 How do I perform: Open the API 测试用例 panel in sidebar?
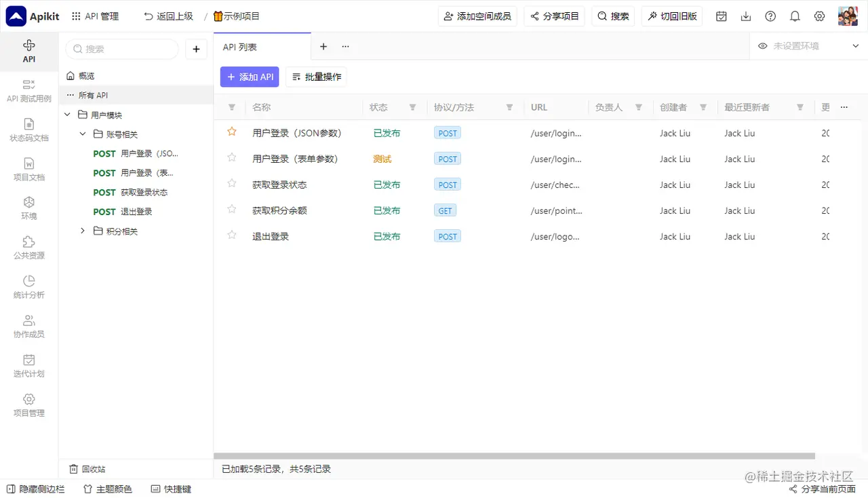(28, 90)
